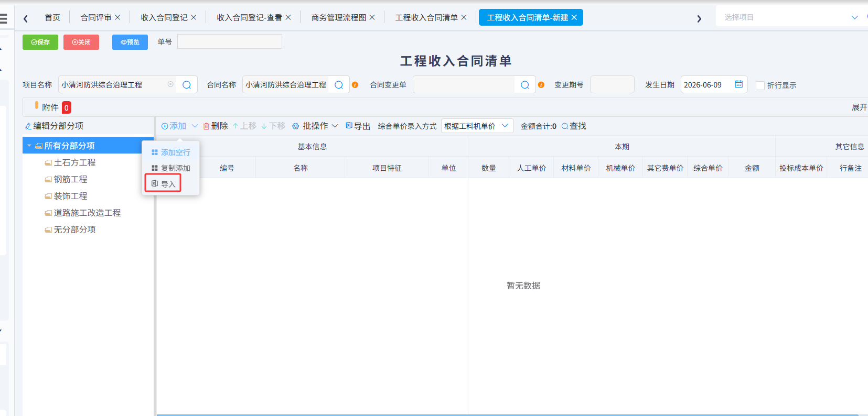Screen dimensions: 868x416
Task: Click the 名称 column header
Action: [x=301, y=168]
